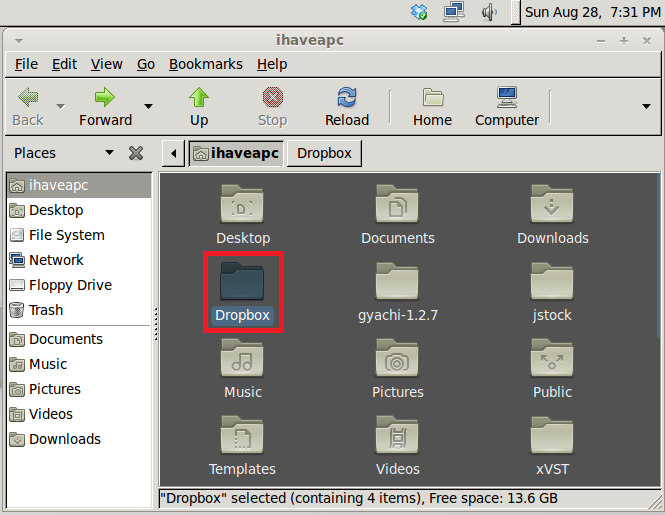
Task: Open the Bookmarks menu
Action: pos(206,64)
